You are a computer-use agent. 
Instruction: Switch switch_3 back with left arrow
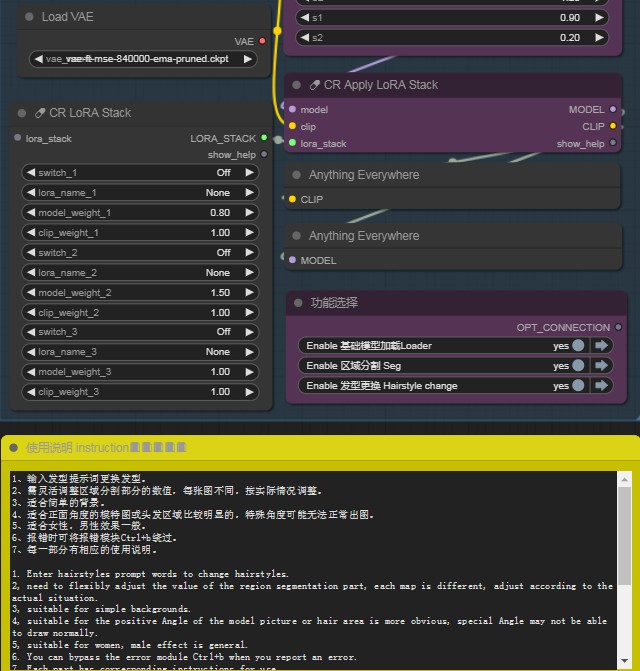tap(31, 332)
